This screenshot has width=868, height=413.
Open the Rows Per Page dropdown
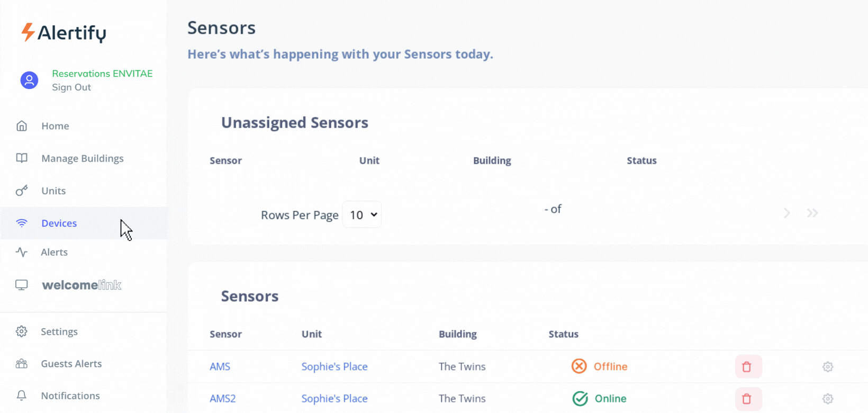tap(362, 214)
